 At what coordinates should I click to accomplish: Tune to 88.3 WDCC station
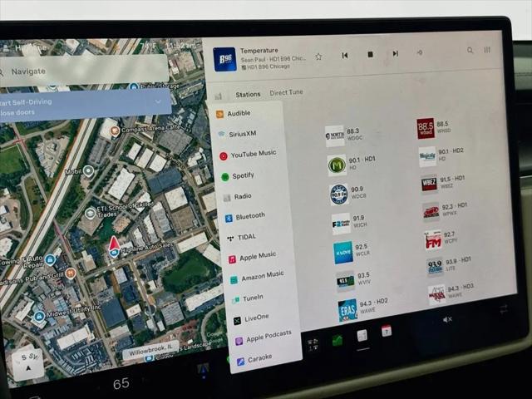344,135
